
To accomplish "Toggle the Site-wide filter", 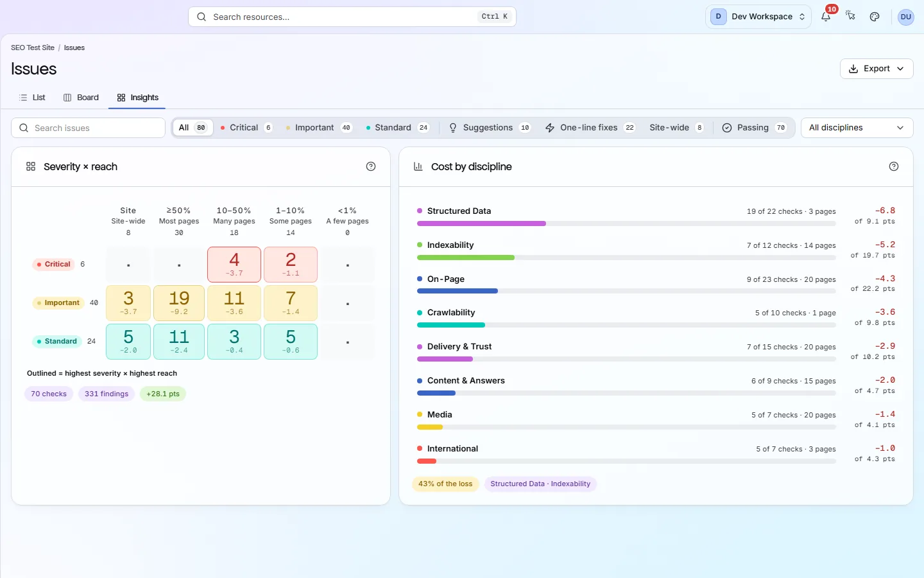I will pos(676,128).
